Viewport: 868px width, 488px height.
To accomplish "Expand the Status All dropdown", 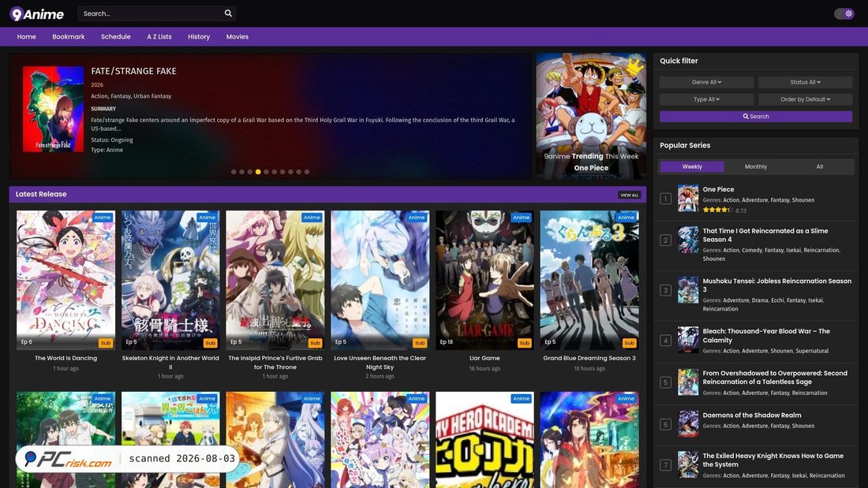I will pyautogui.click(x=806, y=83).
